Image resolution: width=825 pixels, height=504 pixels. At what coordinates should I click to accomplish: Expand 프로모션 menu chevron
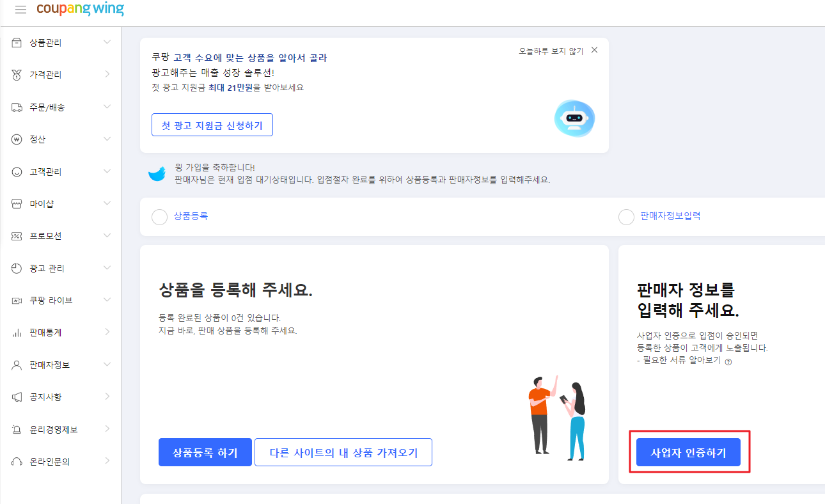coord(107,236)
